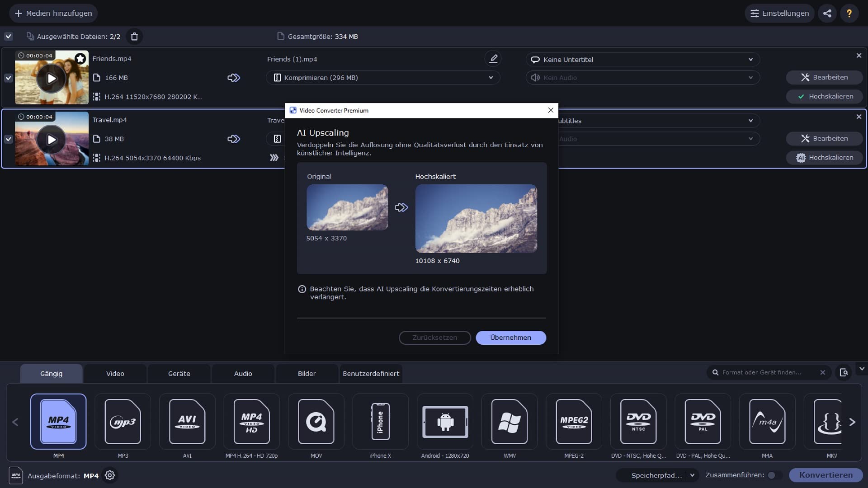
Task: Click the Original preview thumbnail
Action: point(347,207)
